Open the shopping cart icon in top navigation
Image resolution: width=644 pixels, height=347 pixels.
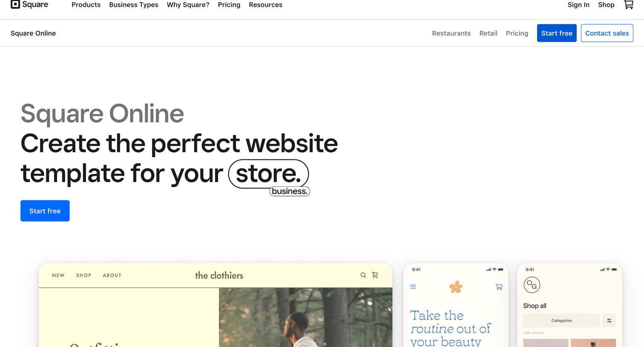pyautogui.click(x=629, y=5)
